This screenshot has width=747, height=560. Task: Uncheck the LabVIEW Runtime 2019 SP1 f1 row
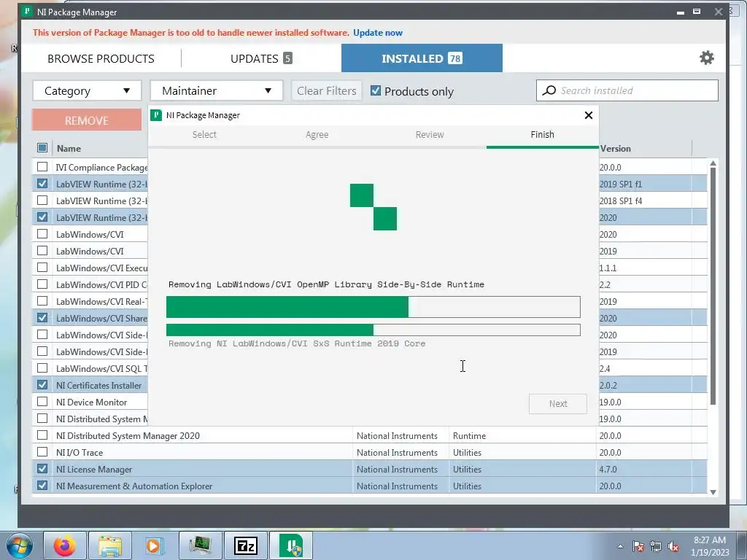(42, 183)
